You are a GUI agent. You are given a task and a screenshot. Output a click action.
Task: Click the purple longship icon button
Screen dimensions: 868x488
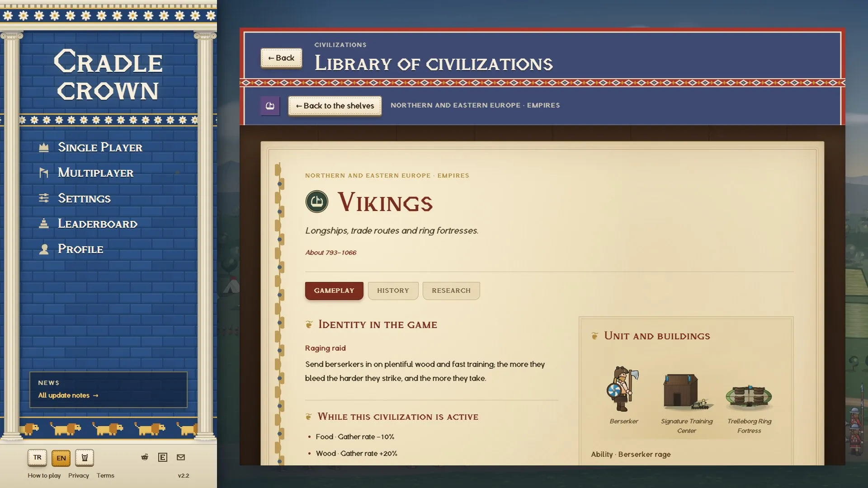point(270,106)
